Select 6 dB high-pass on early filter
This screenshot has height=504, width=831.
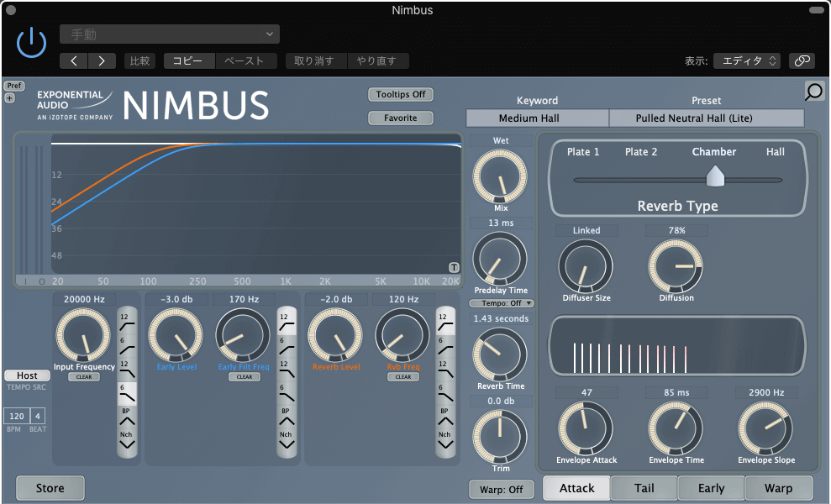[x=287, y=345]
